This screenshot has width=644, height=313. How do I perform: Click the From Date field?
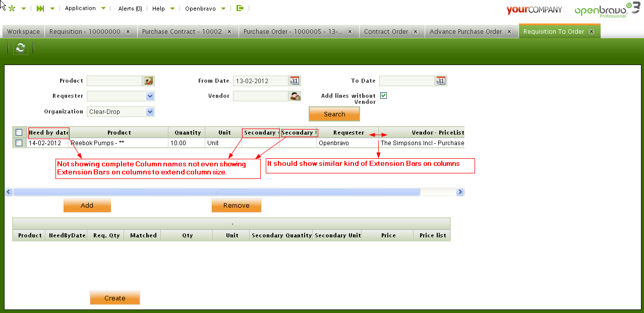tap(261, 81)
